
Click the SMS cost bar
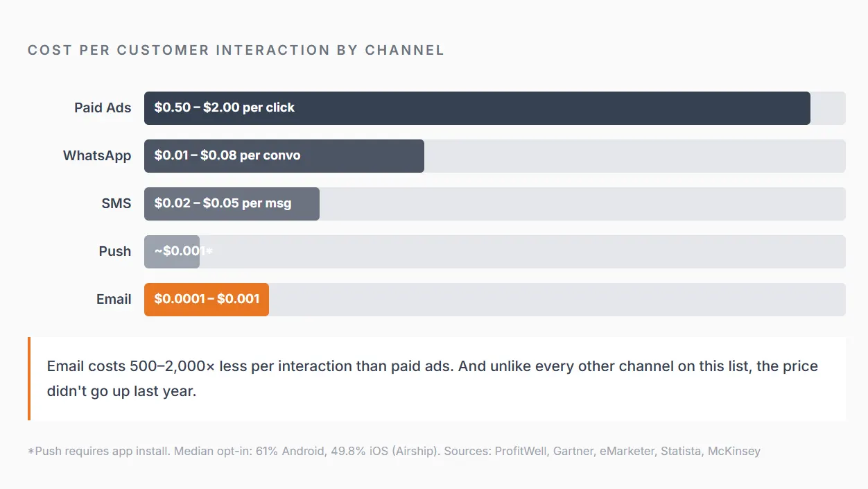pyautogui.click(x=232, y=204)
